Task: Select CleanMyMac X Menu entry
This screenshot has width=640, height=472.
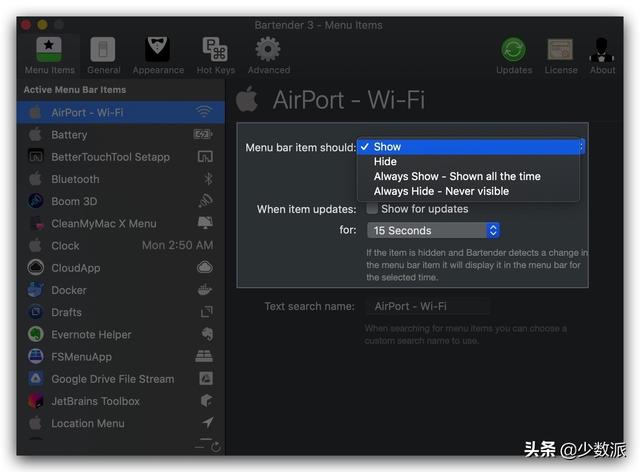Action: pyautogui.click(x=121, y=223)
